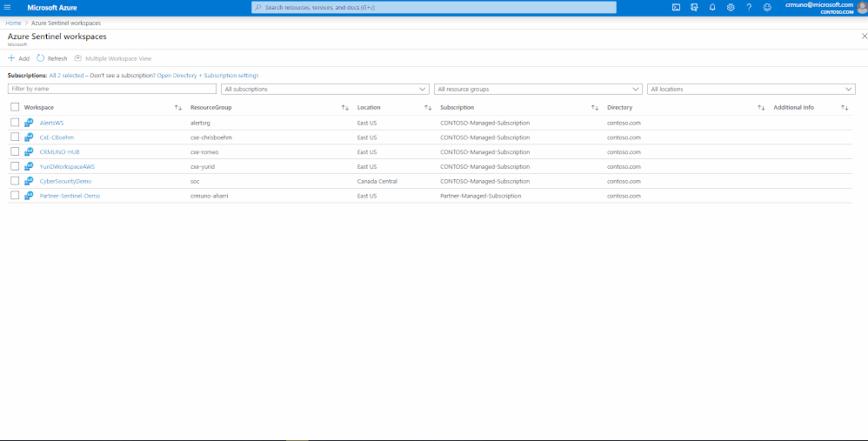Screen dimensions: 868x441
Task: Click the global search resources box
Action: pyautogui.click(x=433, y=8)
